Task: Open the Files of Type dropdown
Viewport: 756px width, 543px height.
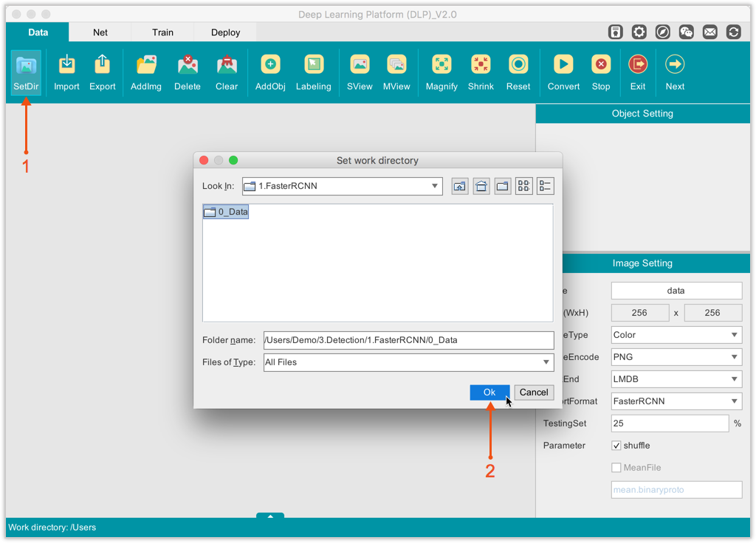Action: (x=546, y=362)
